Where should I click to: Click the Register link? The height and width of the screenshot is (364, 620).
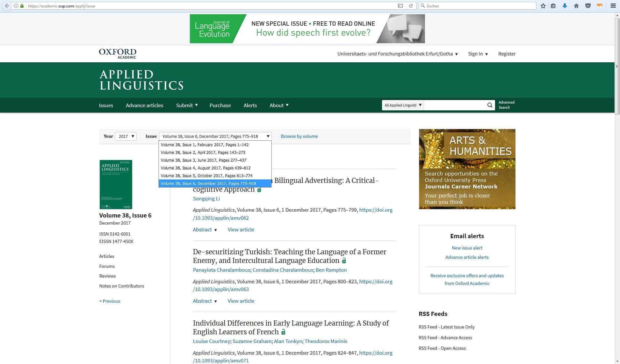coord(507,54)
